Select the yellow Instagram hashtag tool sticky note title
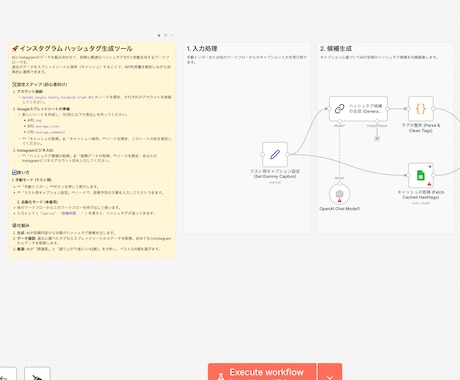This screenshot has height=380, width=460. pos(72,49)
